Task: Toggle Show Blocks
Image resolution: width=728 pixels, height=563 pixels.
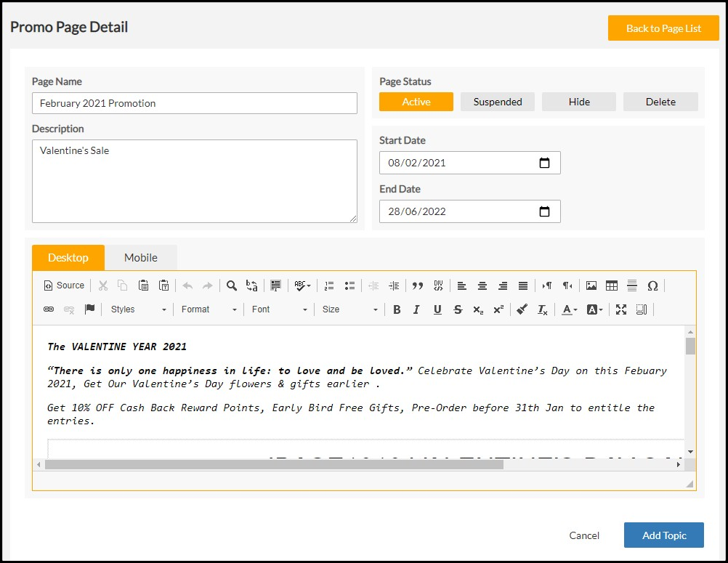Action: click(x=642, y=309)
